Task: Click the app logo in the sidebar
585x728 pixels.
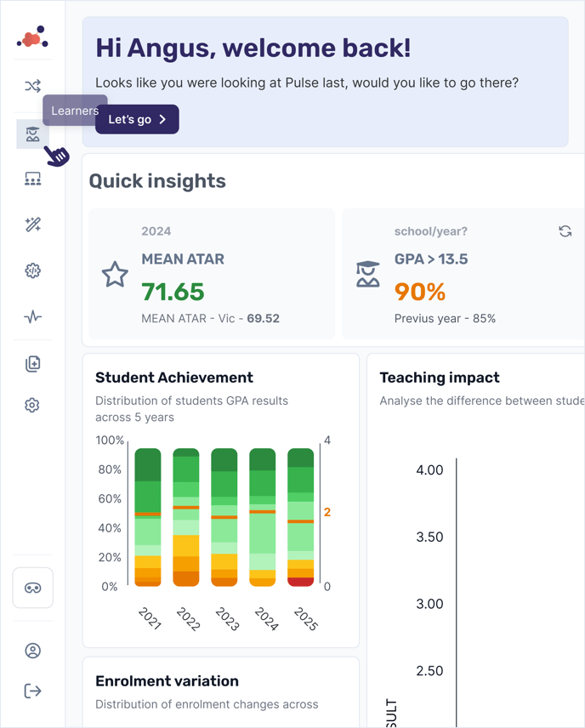Action: [x=32, y=38]
